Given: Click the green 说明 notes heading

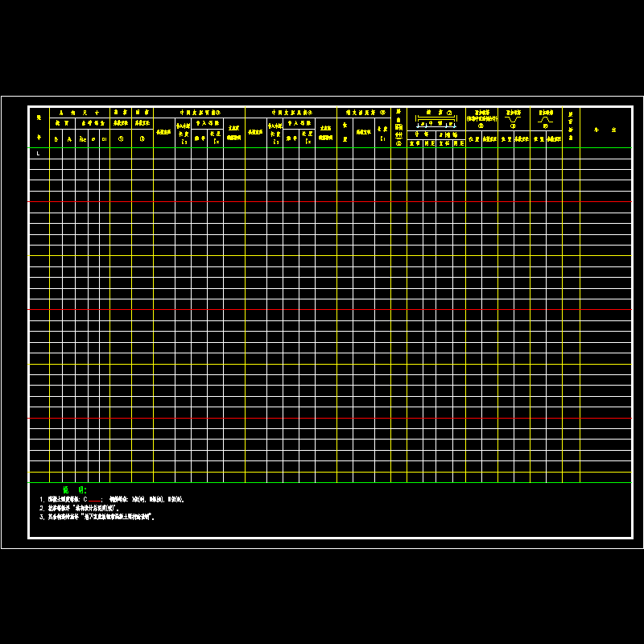Looking at the screenshot, I should [74, 489].
